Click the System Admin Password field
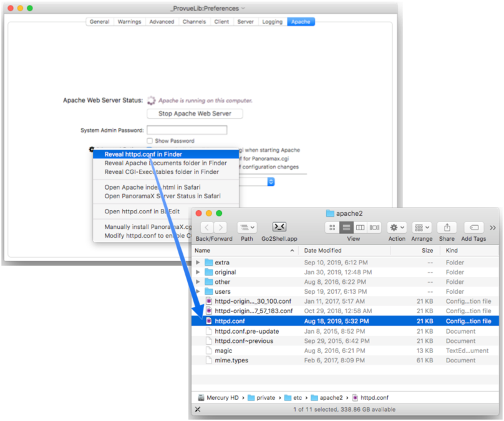504x421 pixels. click(x=187, y=130)
